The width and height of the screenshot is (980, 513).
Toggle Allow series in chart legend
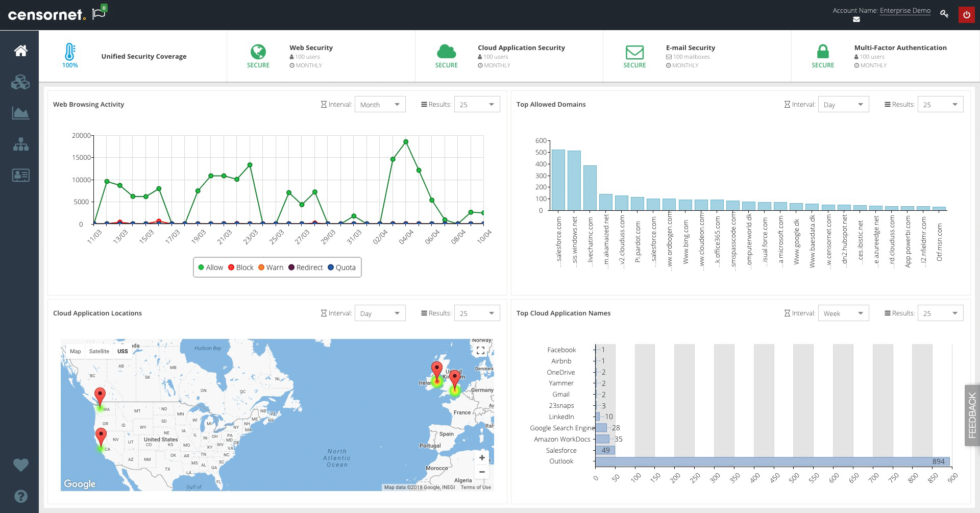[x=210, y=267]
